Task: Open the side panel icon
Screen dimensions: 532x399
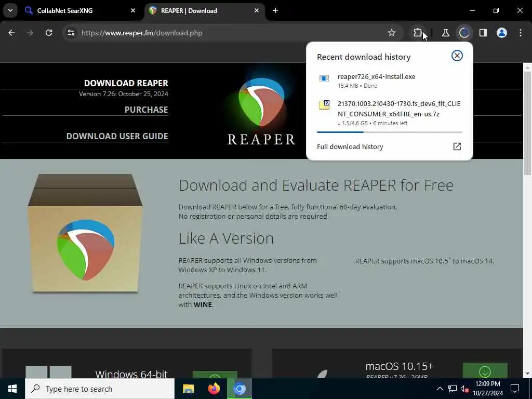Action: pyautogui.click(x=483, y=33)
